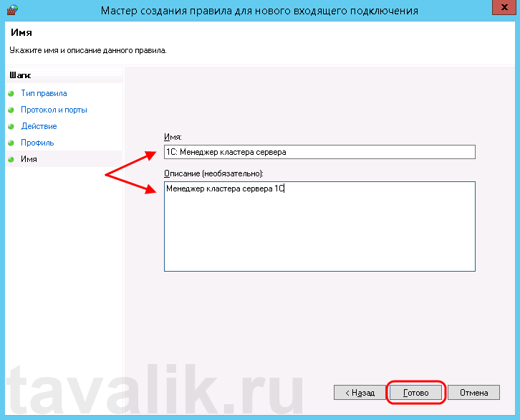Click the "Описание (необязательно):" label
This screenshot has height=420, width=520.
(213, 173)
